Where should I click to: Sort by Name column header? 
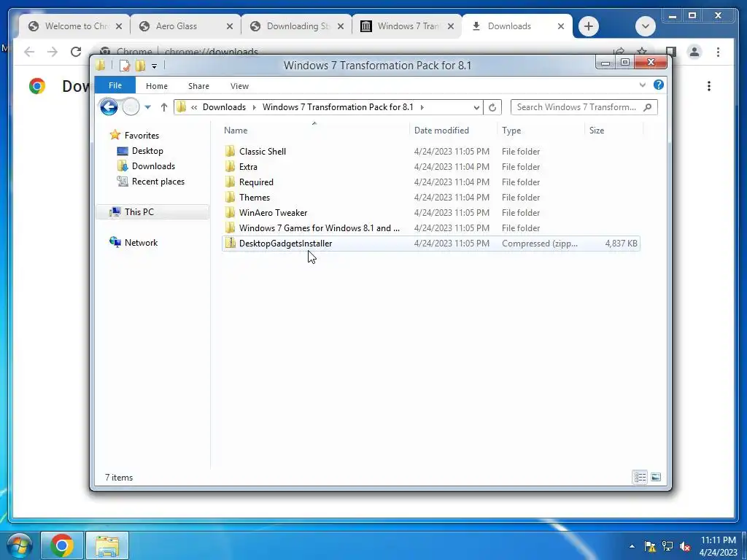[314, 130]
